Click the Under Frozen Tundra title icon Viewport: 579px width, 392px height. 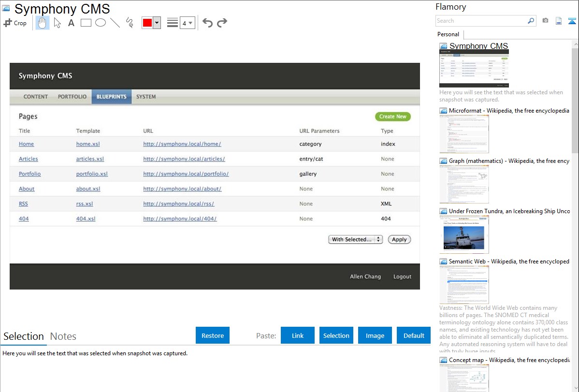(x=443, y=211)
